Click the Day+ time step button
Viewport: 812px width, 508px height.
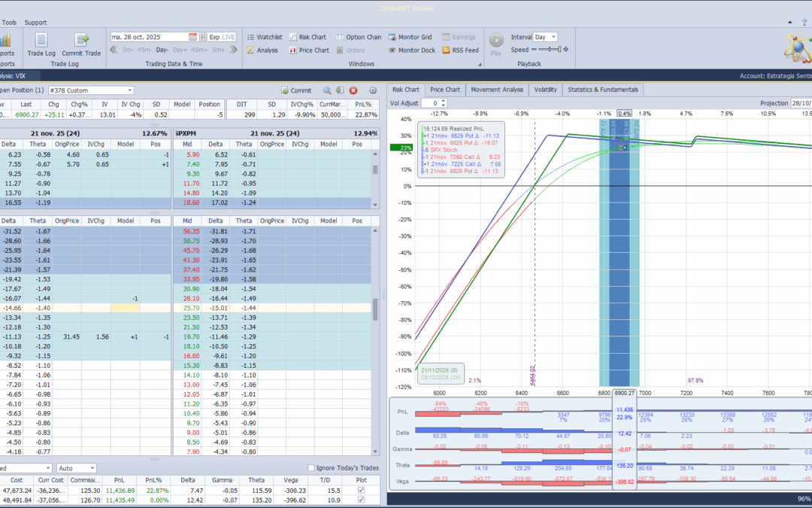click(x=180, y=50)
